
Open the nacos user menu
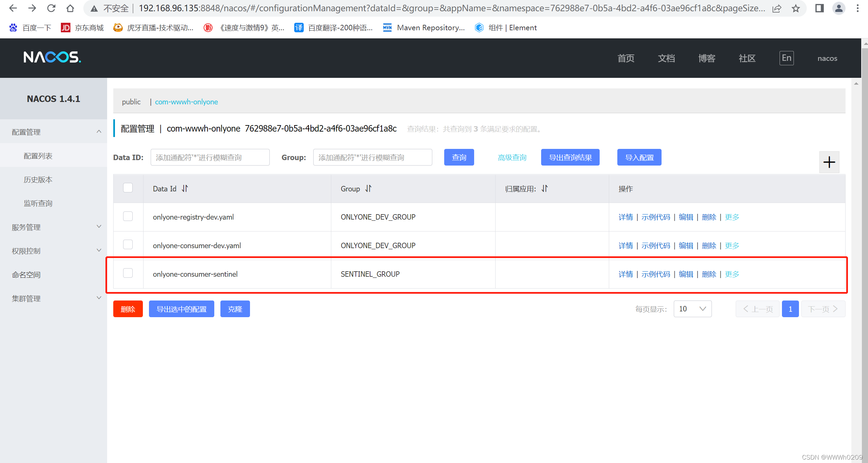827,58
